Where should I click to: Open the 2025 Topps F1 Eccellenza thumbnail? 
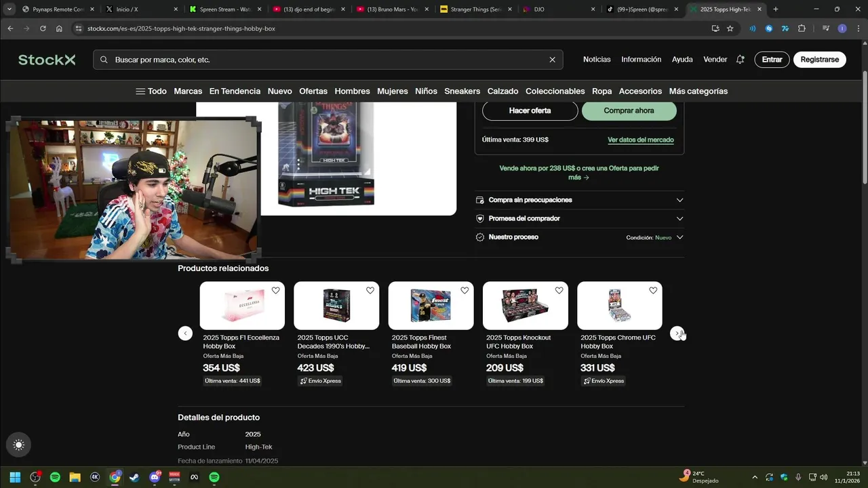pyautogui.click(x=242, y=306)
